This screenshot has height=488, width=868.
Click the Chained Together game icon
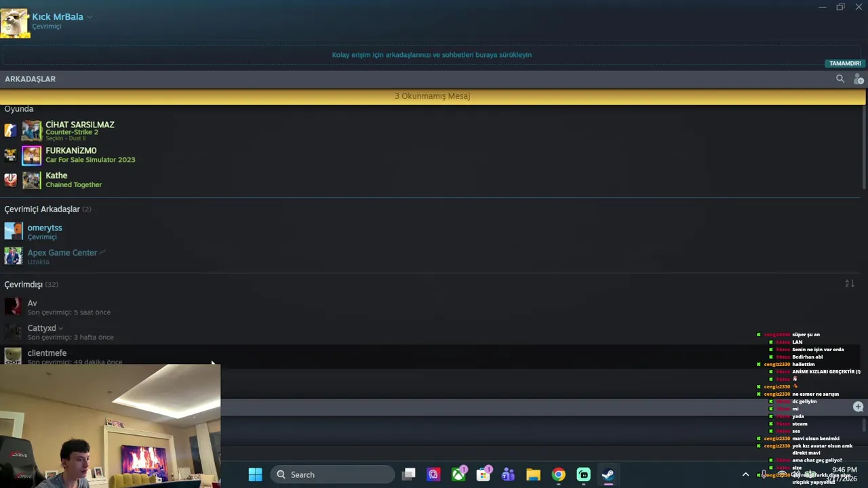10,180
